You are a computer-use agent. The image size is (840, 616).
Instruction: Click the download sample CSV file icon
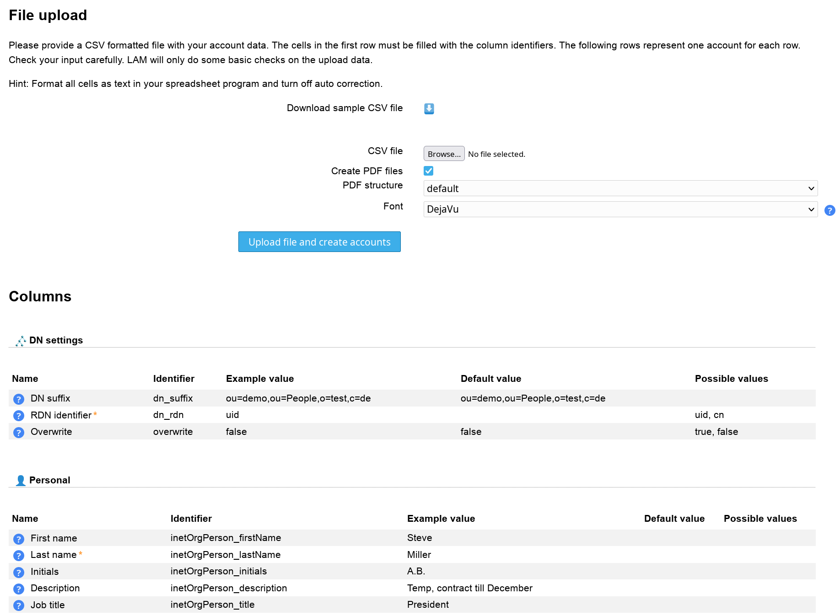click(429, 109)
